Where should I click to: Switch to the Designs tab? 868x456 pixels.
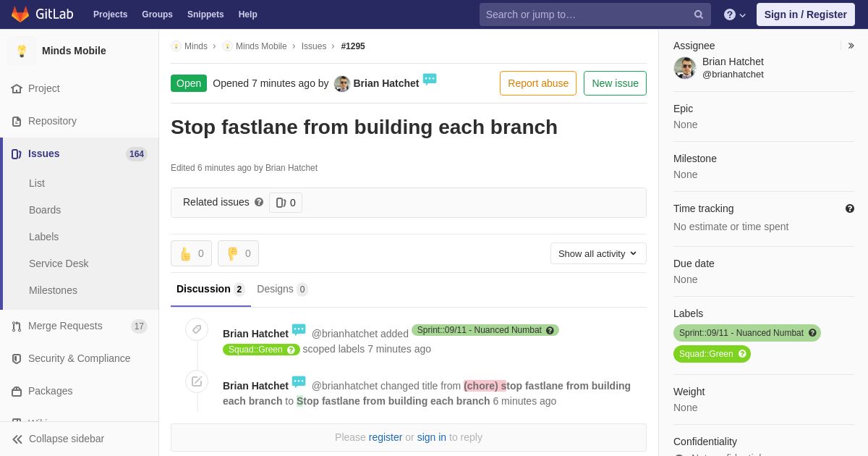point(282,290)
